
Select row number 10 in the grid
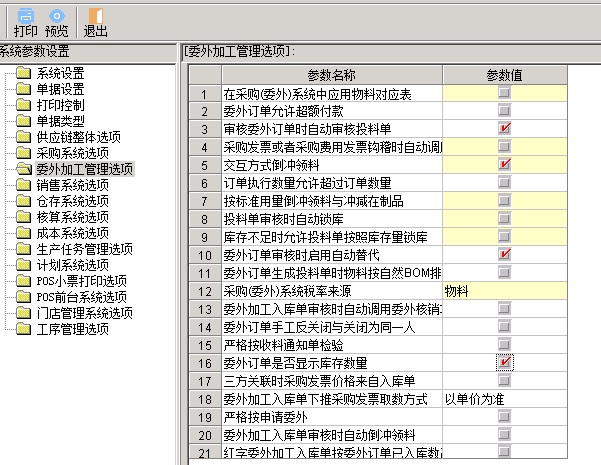pyautogui.click(x=203, y=254)
